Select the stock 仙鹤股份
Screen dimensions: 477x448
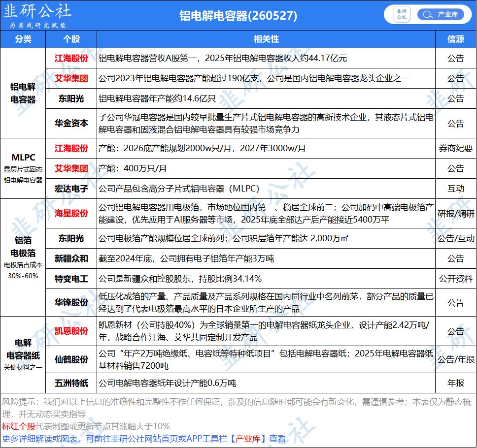click(71, 359)
